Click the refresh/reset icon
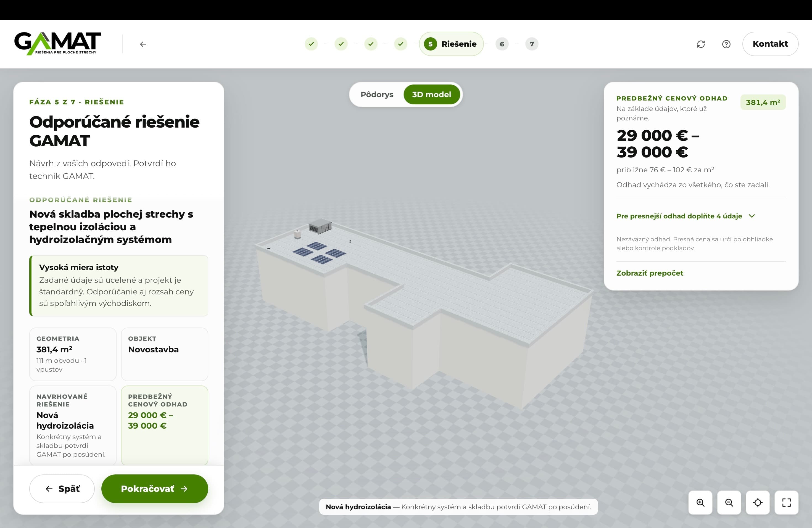This screenshot has width=812, height=528. point(701,44)
